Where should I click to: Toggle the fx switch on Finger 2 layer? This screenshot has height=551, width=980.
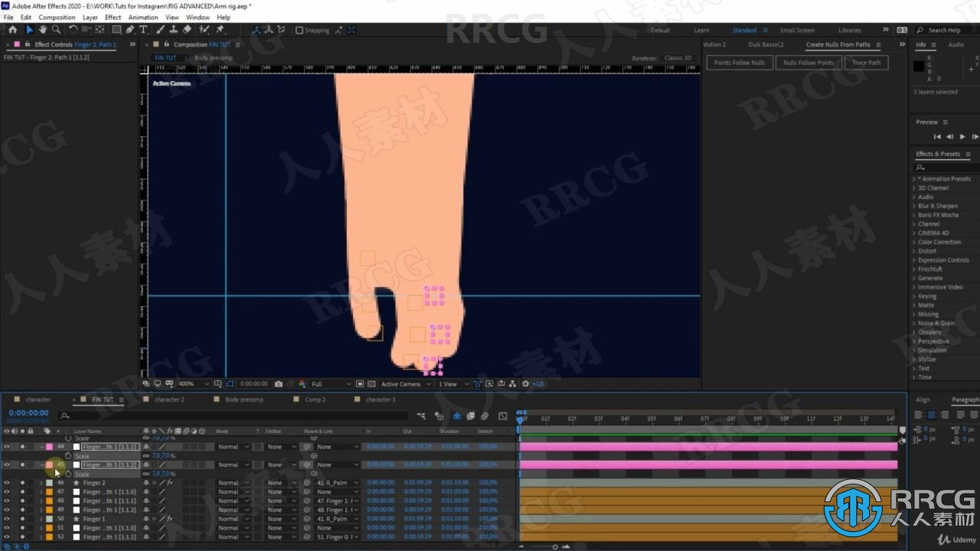(x=170, y=483)
